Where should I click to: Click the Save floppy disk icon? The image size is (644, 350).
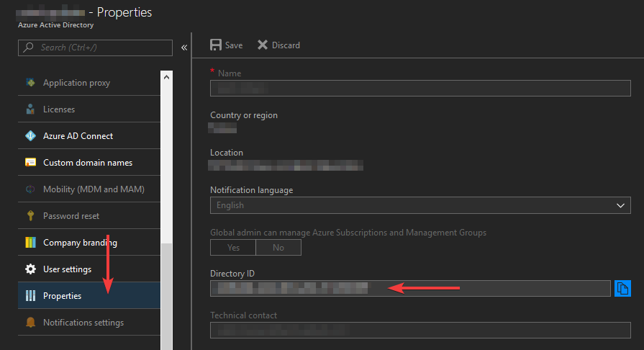click(216, 45)
